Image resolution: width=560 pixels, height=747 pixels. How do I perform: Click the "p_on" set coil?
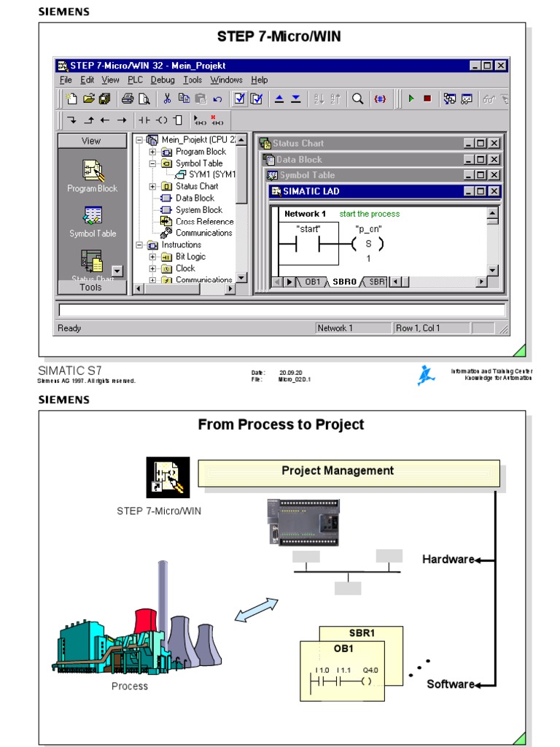tap(368, 244)
